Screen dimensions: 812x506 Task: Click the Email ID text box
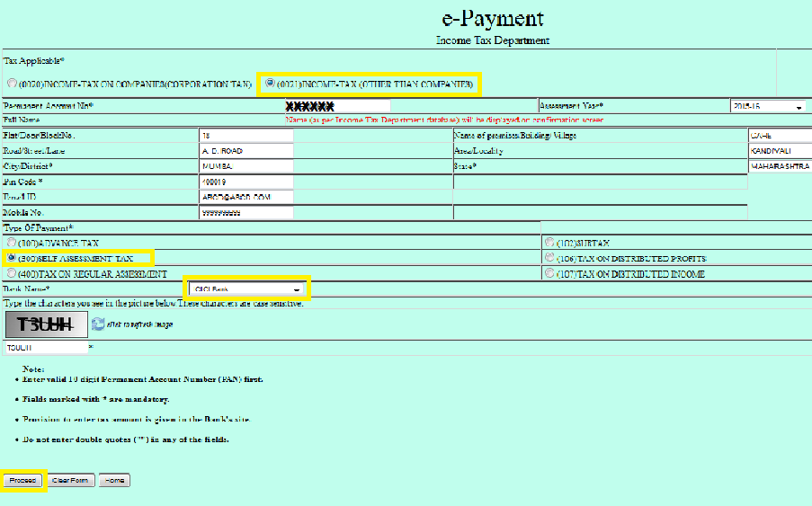[245, 197]
